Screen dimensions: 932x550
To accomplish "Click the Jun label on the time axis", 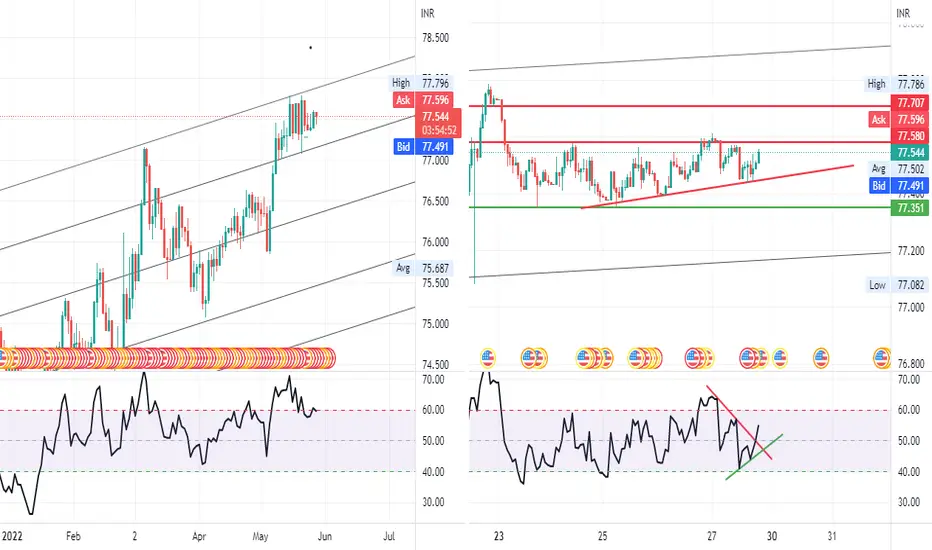I will click(325, 536).
